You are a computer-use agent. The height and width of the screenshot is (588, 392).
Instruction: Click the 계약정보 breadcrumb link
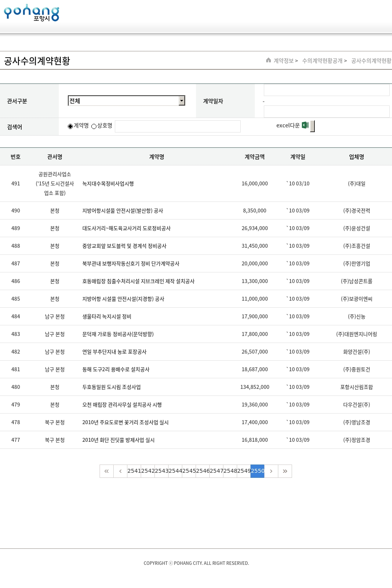pos(283,61)
